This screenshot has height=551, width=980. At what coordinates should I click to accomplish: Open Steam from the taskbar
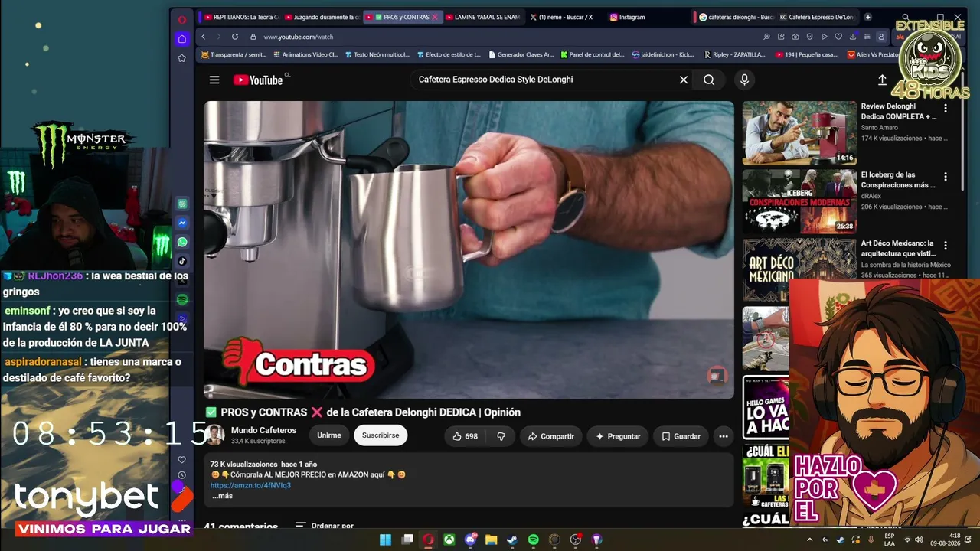pos(512,540)
